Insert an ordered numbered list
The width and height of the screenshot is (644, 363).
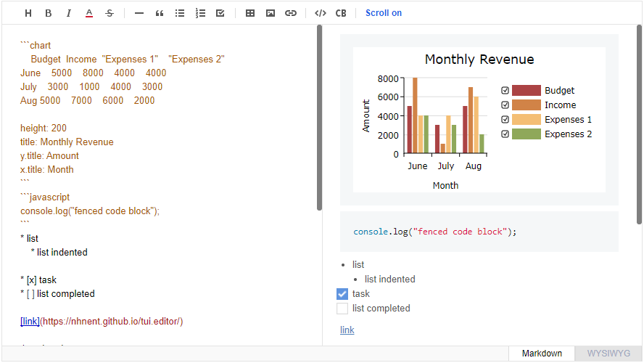click(x=200, y=13)
